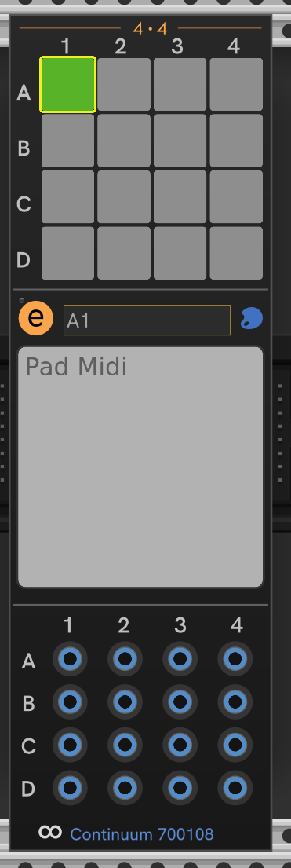Open the blue color palette icon
The height and width of the screenshot is (868, 291).
tap(251, 319)
